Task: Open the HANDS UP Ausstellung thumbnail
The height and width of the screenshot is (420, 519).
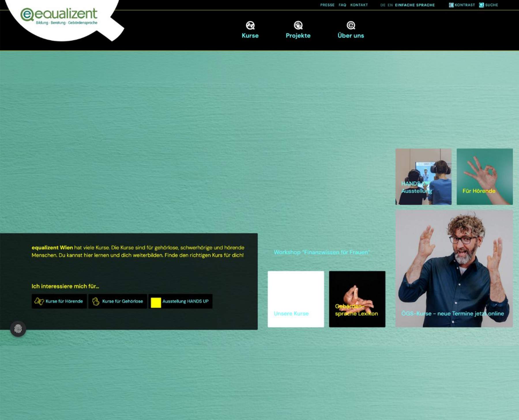Action: click(x=423, y=177)
